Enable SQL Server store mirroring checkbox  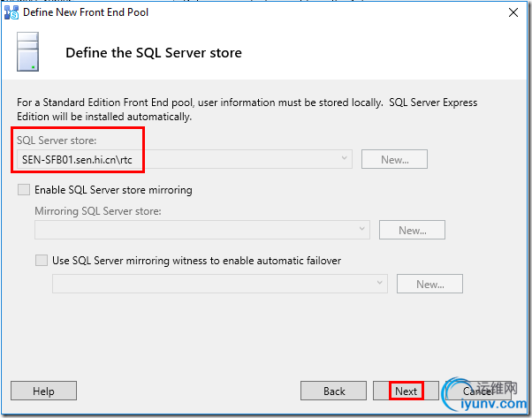point(24,189)
